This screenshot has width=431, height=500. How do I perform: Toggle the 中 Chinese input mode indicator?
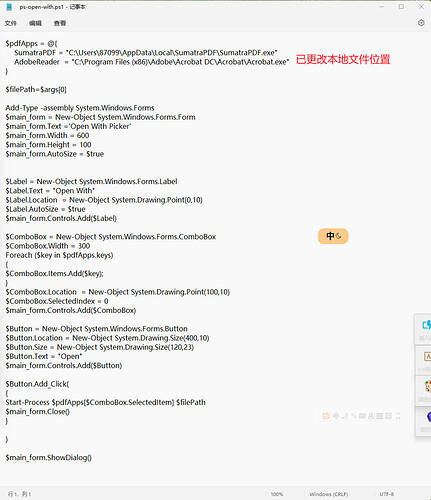[x=330, y=236]
